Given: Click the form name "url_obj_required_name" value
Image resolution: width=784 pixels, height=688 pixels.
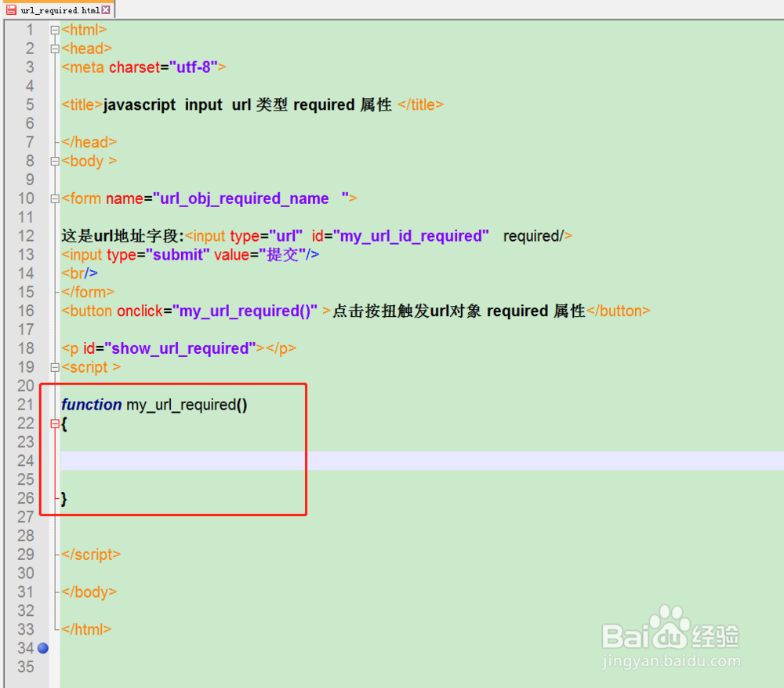Looking at the screenshot, I should tap(250, 198).
